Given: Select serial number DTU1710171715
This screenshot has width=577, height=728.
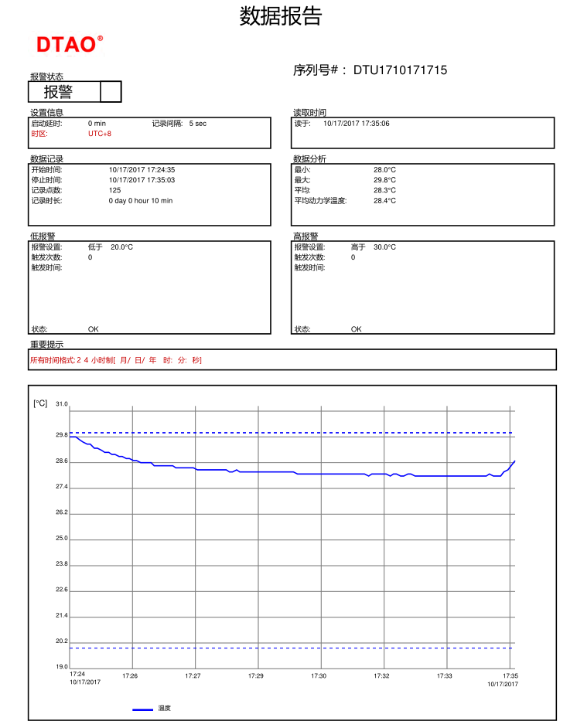Looking at the screenshot, I should 400,70.
